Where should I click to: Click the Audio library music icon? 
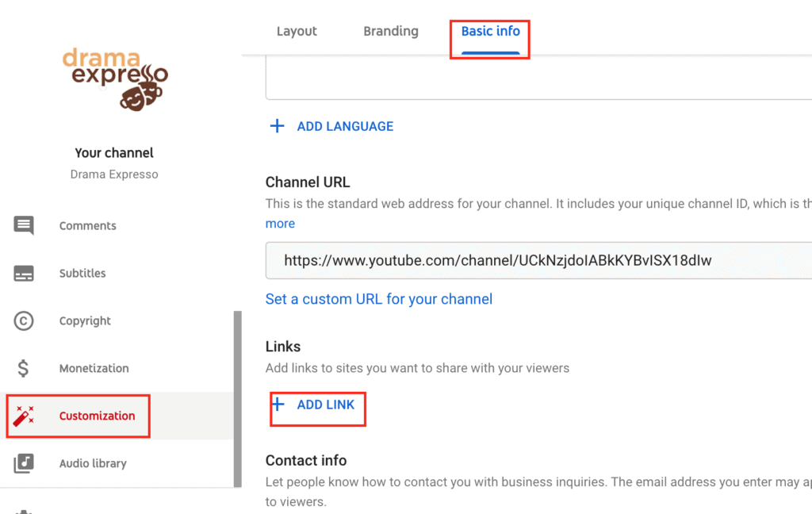coord(24,463)
